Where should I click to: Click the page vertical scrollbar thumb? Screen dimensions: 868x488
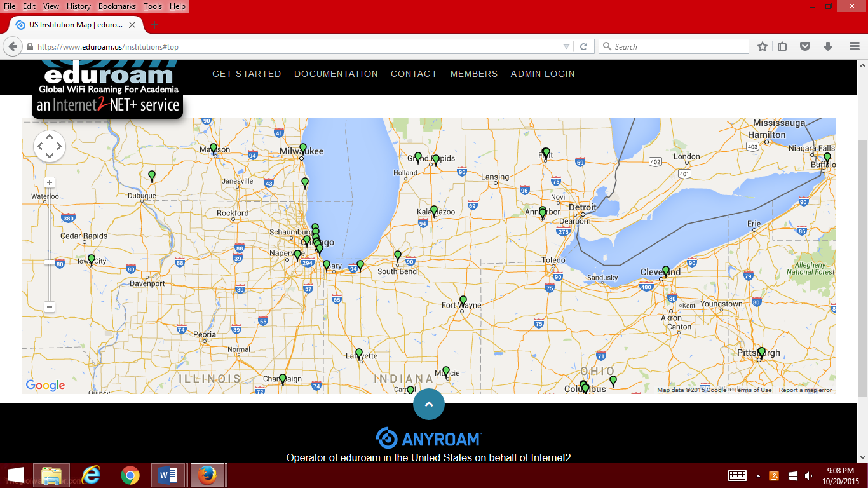(863, 268)
